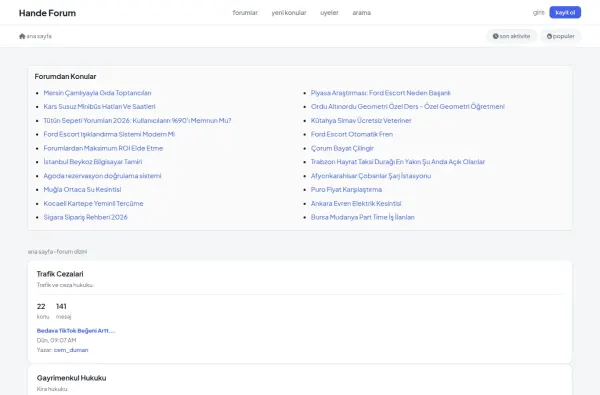The width and height of the screenshot is (600, 395).
Task: Open the Trafik Cezalari forum
Action: pyautogui.click(x=60, y=274)
